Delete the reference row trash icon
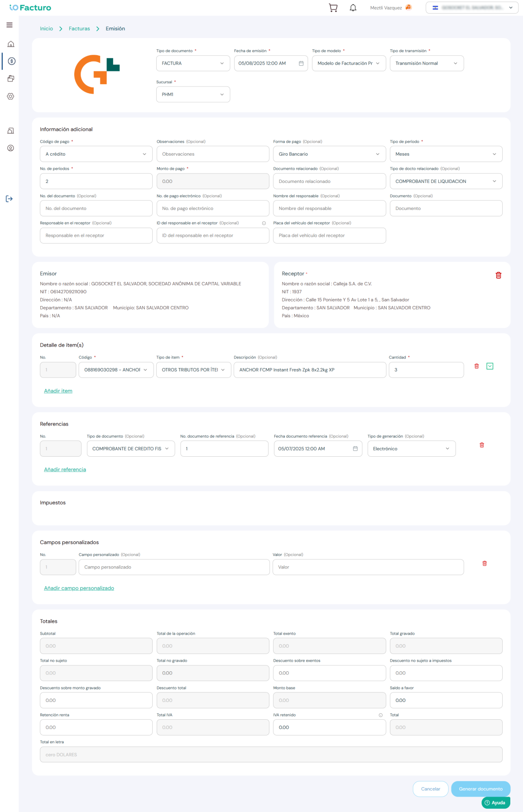The width and height of the screenshot is (523, 812). point(482,445)
